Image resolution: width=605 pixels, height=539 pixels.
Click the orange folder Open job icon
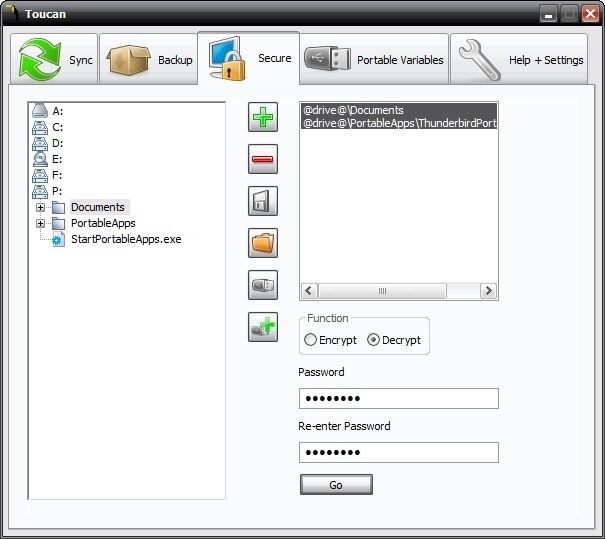point(263,243)
